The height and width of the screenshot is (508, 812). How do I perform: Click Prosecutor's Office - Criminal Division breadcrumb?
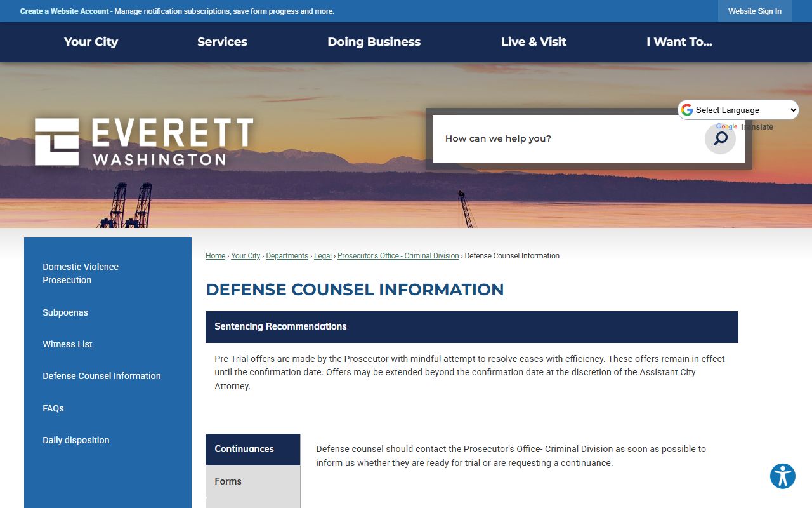pos(398,256)
